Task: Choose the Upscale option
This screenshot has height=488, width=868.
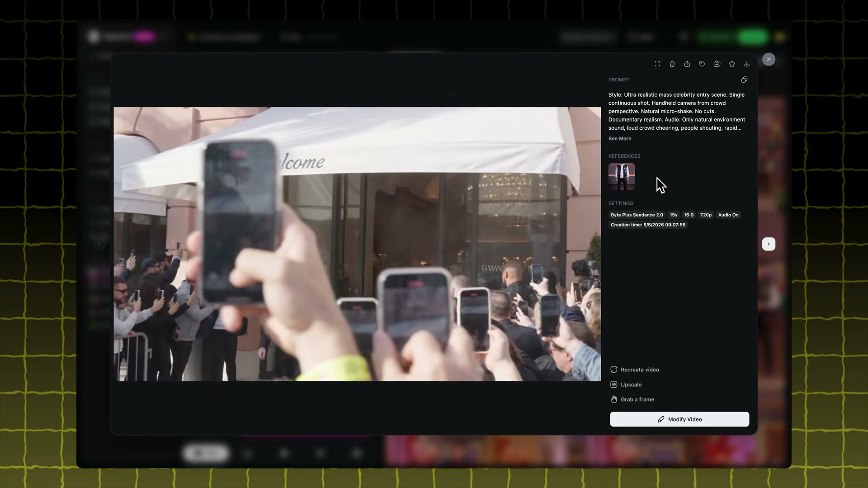Action: [x=626, y=385]
